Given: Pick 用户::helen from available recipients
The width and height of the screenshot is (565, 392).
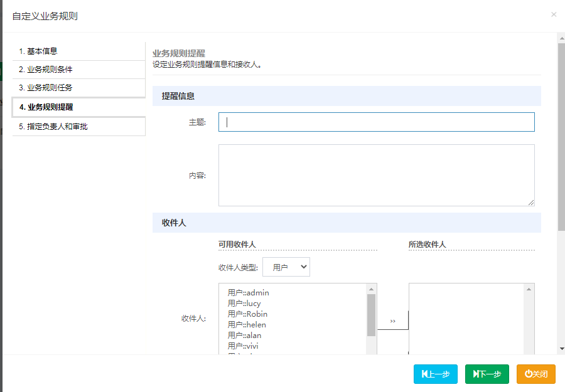Looking at the screenshot, I should click(x=247, y=325).
